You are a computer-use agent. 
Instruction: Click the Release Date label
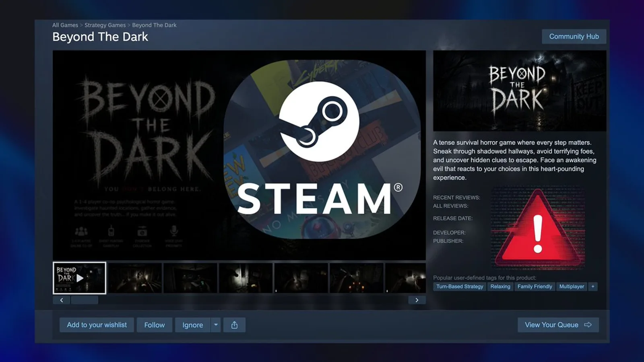click(453, 218)
